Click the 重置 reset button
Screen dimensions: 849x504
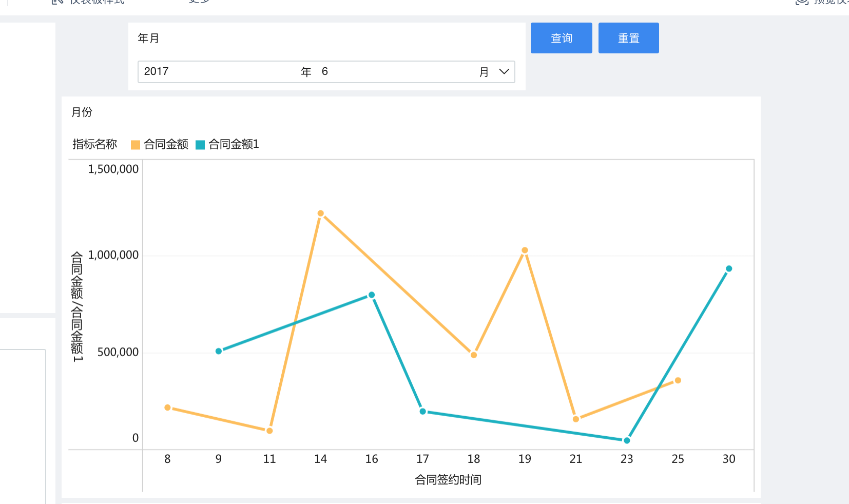coord(628,38)
